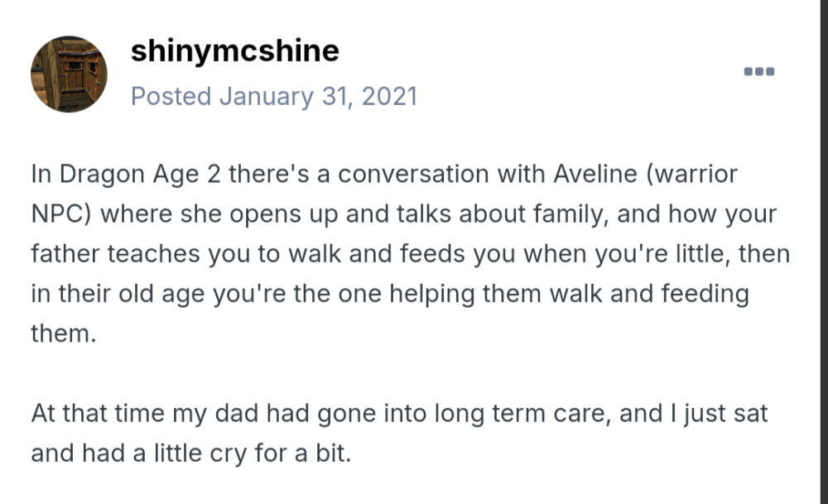Click shinymcshine's profile avatar picture

tap(69, 74)
